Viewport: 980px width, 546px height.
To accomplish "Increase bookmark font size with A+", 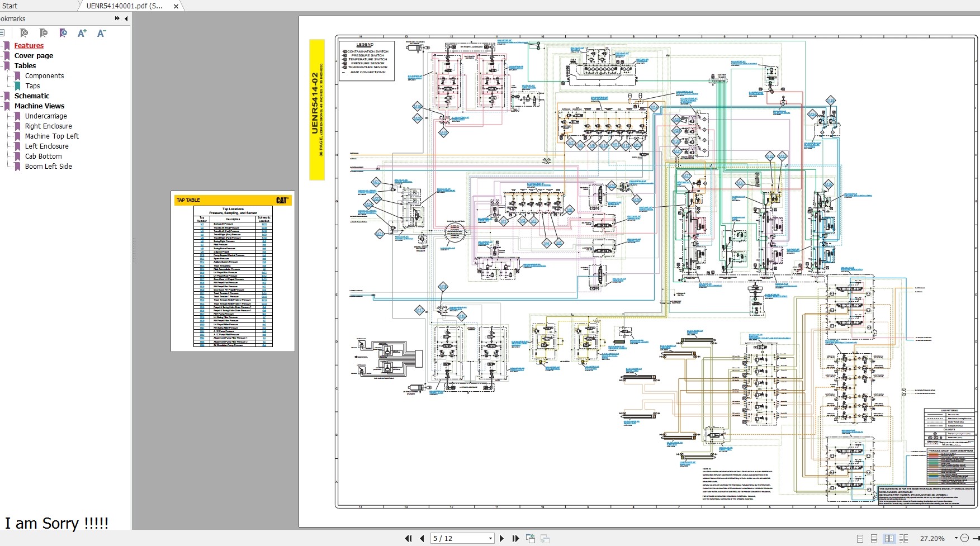I will click(82, 34).
